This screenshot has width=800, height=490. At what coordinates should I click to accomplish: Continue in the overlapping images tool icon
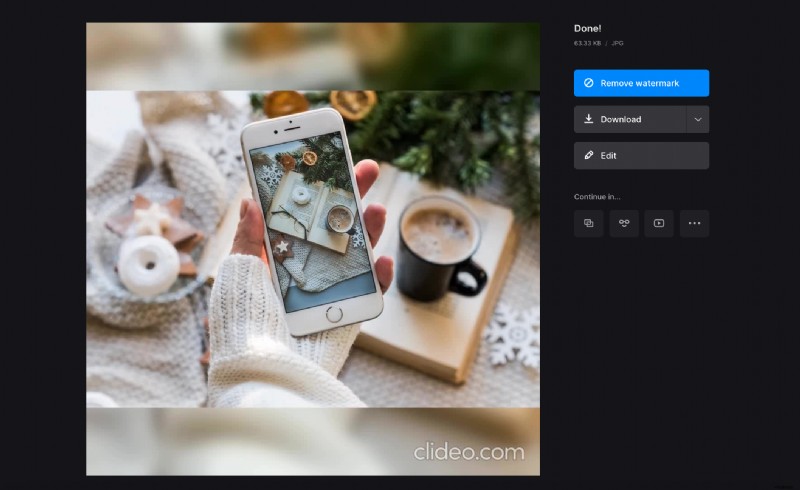pyautogui.click(x=588, y=224)
